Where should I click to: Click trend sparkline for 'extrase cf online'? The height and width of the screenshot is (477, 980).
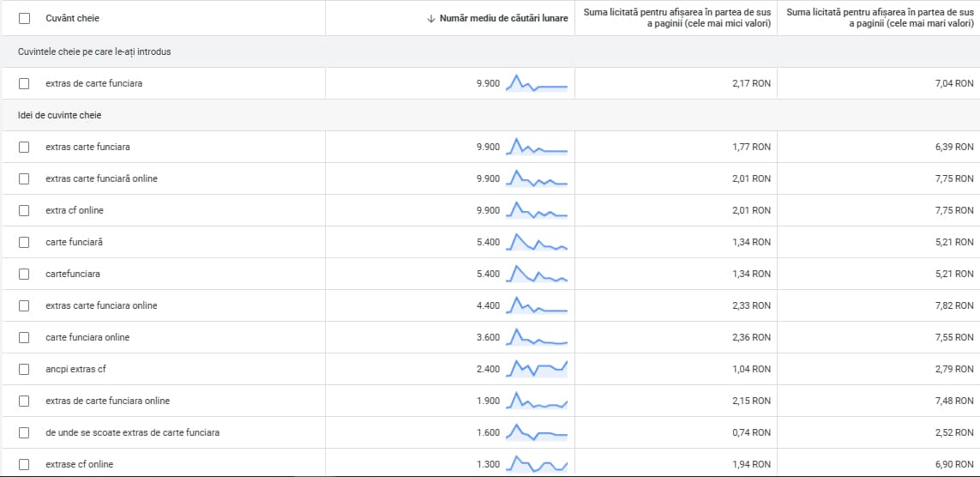(x=537, y=464)
